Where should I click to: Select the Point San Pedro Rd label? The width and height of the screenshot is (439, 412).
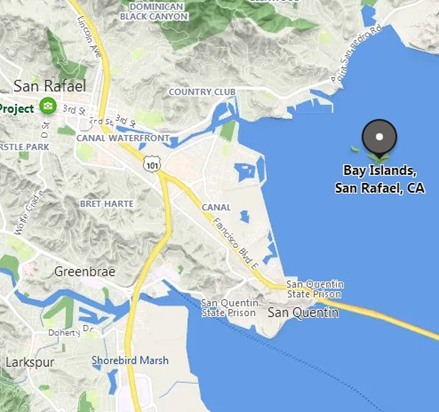click(356, 55)
